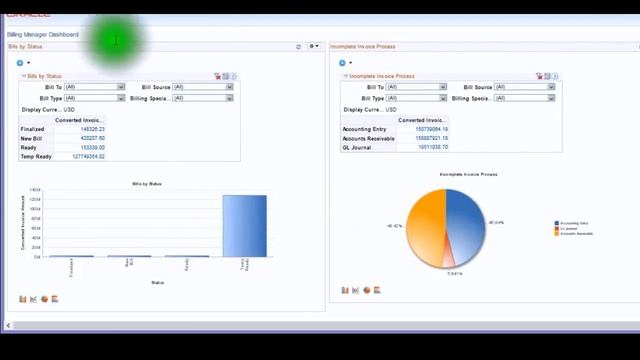This screenshot has width=640, height=360.
Task: Select the Temp Ready row label
Action: coord(36,156)
